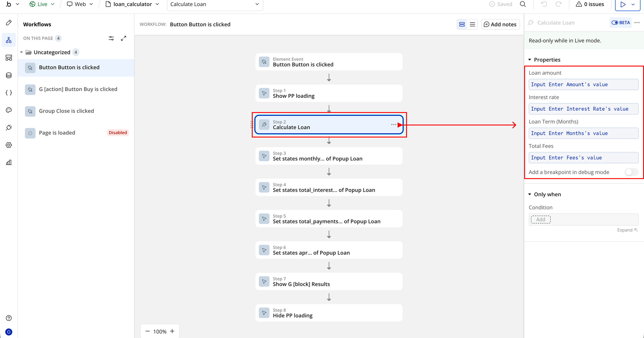Switch to compact list workflow view
Image resolution: width=644 pixels, height=338 pixels.
click(x=472, y=25)
